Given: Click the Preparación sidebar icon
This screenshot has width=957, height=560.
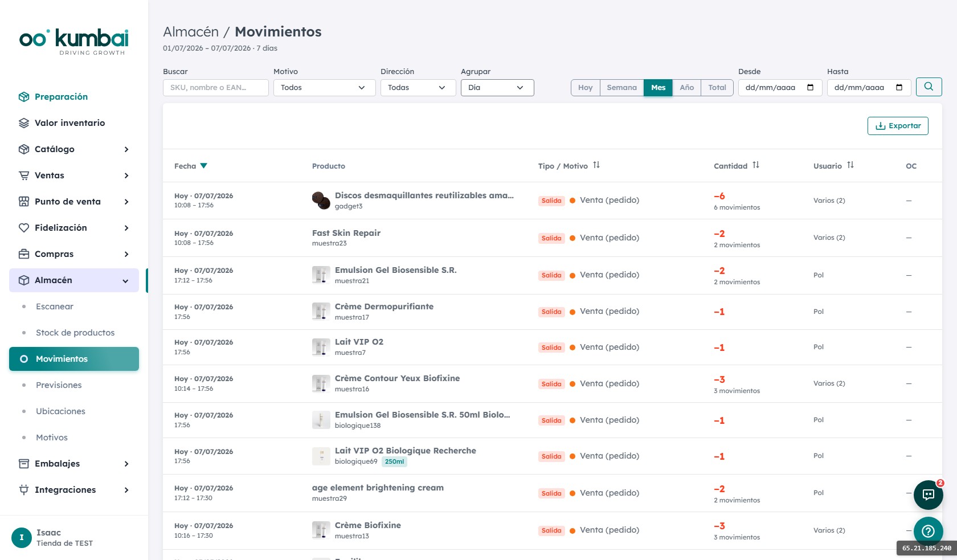Looking at the screenshot, I should (x=24, y=97).
